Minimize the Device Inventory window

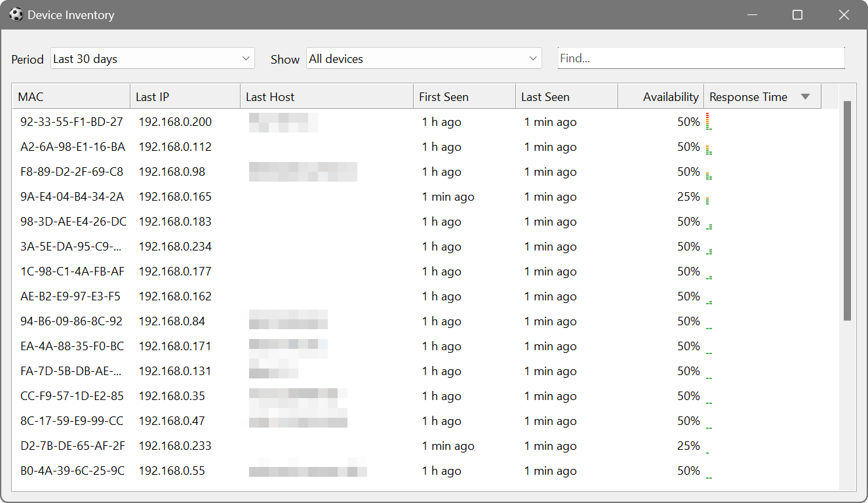(x=752, y=14)
